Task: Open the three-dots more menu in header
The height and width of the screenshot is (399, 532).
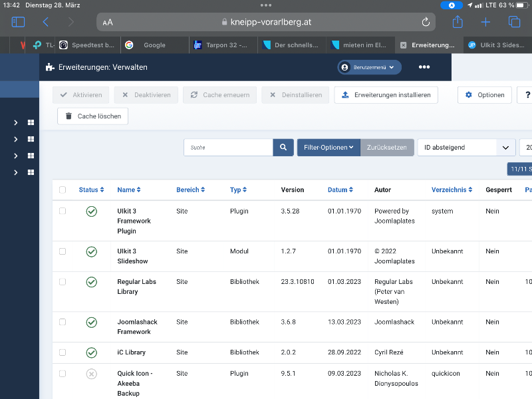Action: pyautogui.click(x=424, y=67)
